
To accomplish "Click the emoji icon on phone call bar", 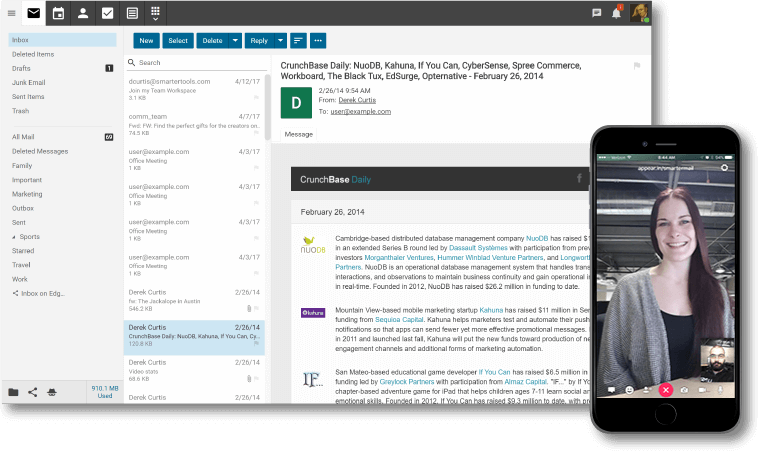I will (x=629, y=390).
